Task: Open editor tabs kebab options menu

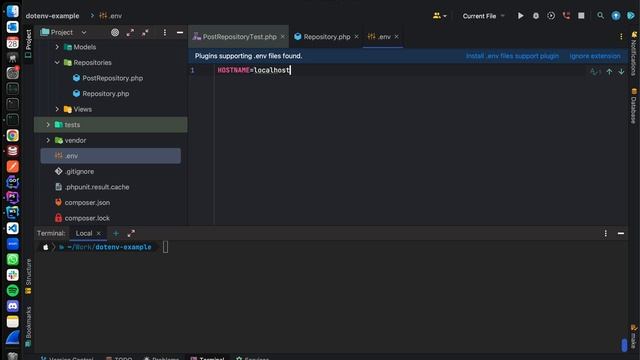Action: 621,37
